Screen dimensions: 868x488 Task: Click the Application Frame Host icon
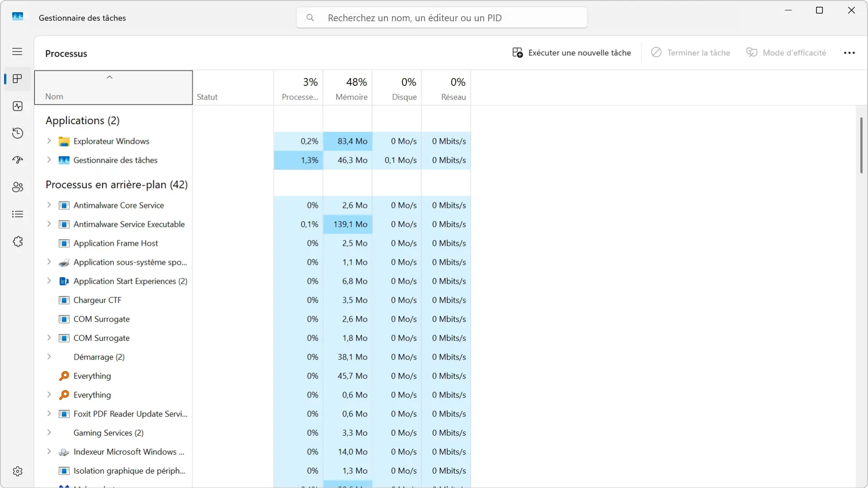point(64,244)
